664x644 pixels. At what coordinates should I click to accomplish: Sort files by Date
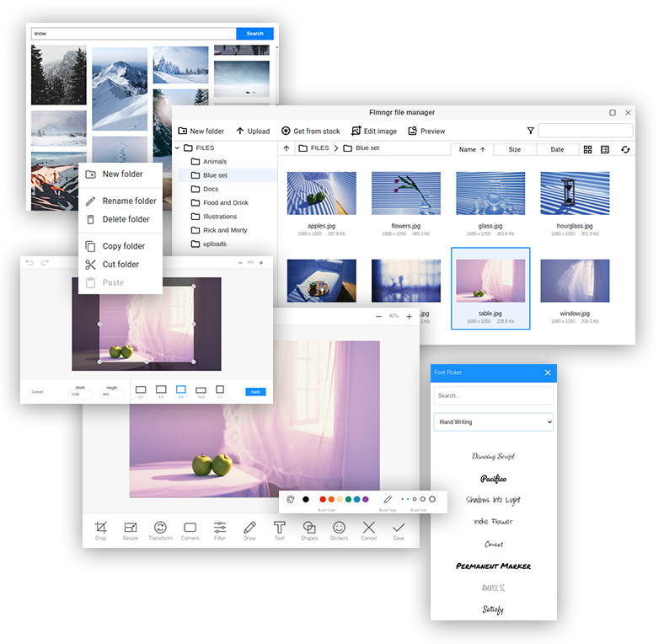click(557, 149)
